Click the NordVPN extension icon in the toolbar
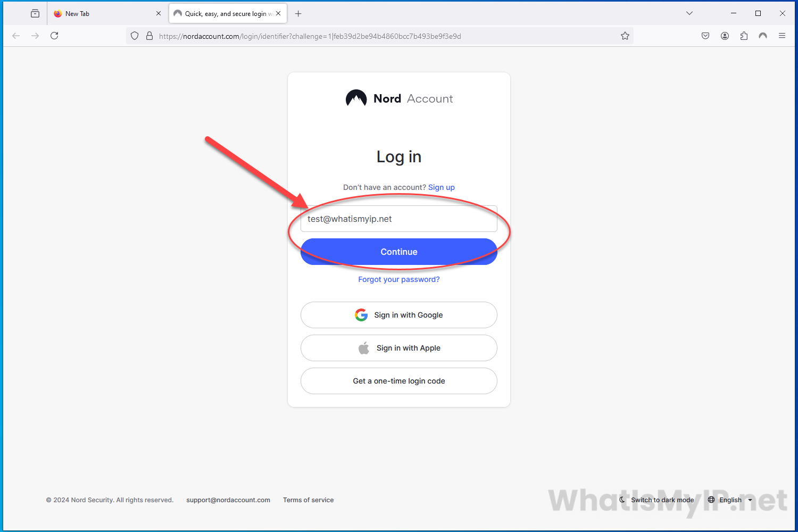The height and width of the screenshot is (532, 798). click(763, 36)
